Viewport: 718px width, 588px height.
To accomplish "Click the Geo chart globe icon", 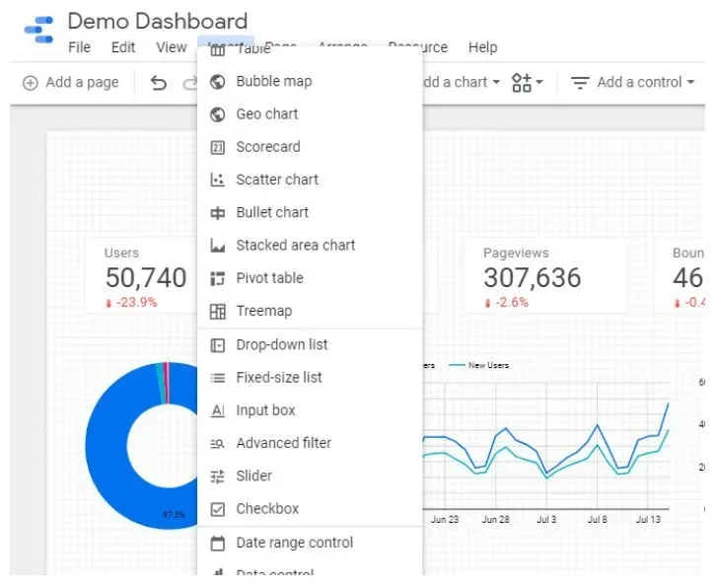I will [218, 114].
